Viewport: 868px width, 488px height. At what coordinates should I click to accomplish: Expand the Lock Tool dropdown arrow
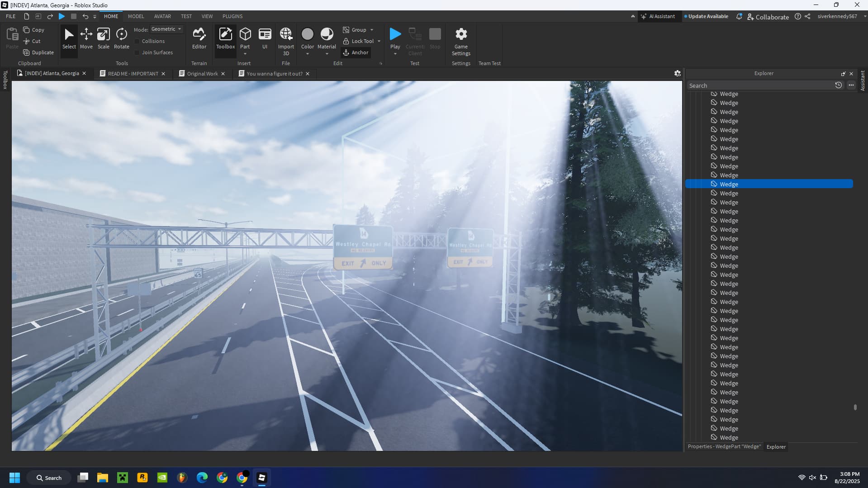pos(379,41)
